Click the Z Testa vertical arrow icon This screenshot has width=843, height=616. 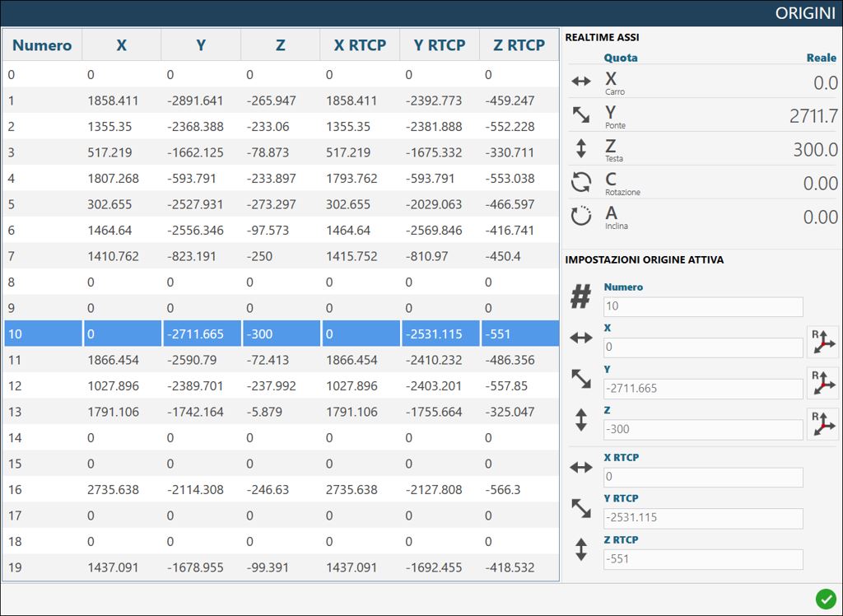[x=581, y=148]
